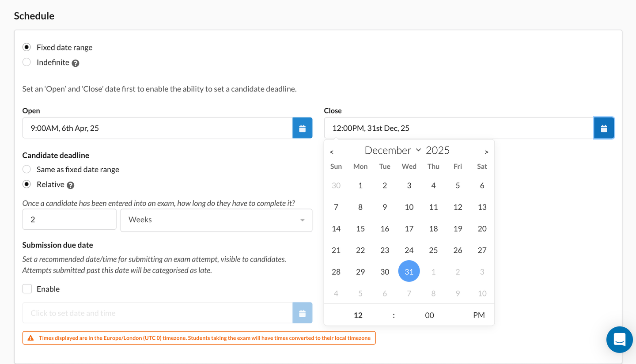The height and width of the screenshot is (364, 636).
Task: Open the calendar picker for the Open date
Action: [302, 128]
